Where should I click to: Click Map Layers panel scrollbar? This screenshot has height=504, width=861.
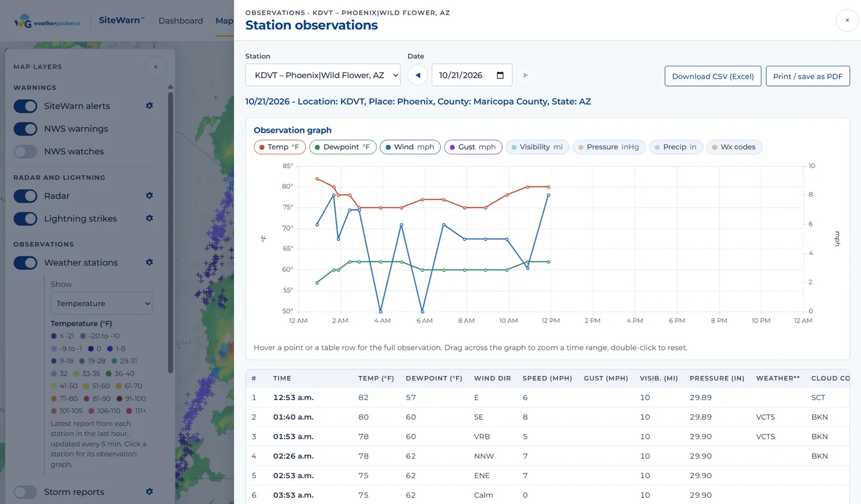(170, 234)
